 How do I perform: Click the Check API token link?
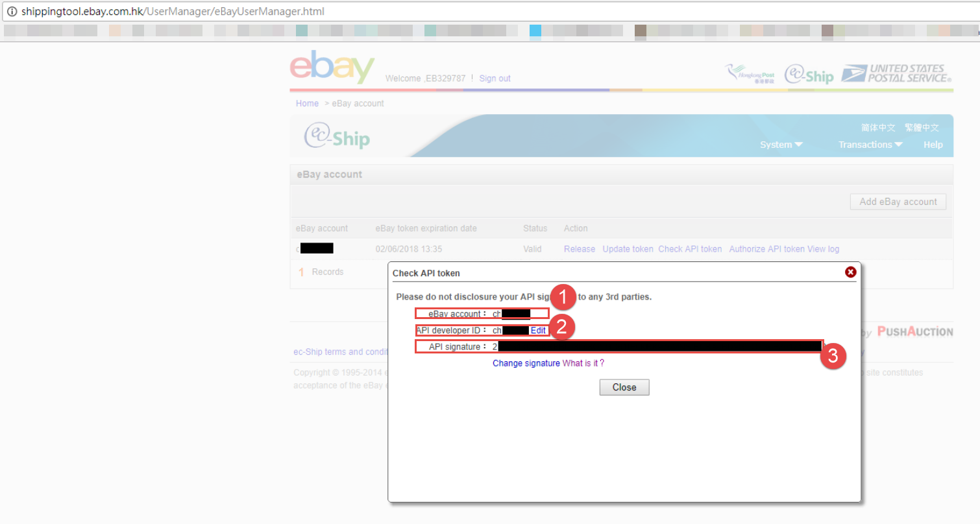click(x=690, y=249)
